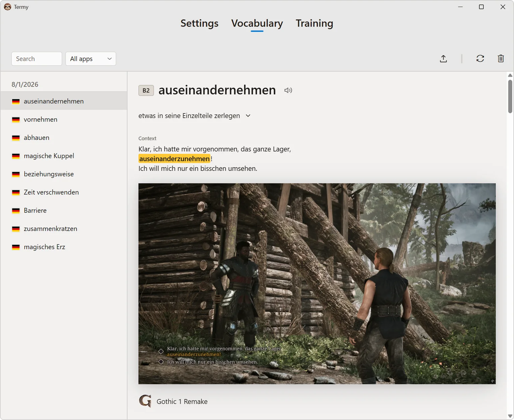Image resolution: width=514 pixels, height=420 pixels.
Task: Click the B2 level badge
Action: point(146,90)
